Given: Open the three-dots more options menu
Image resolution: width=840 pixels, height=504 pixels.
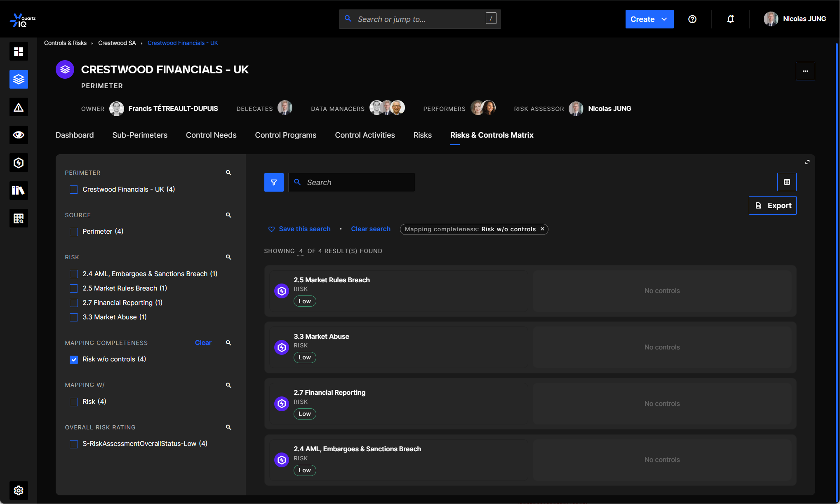Looking at the screenshot, I should pos(805,71).
